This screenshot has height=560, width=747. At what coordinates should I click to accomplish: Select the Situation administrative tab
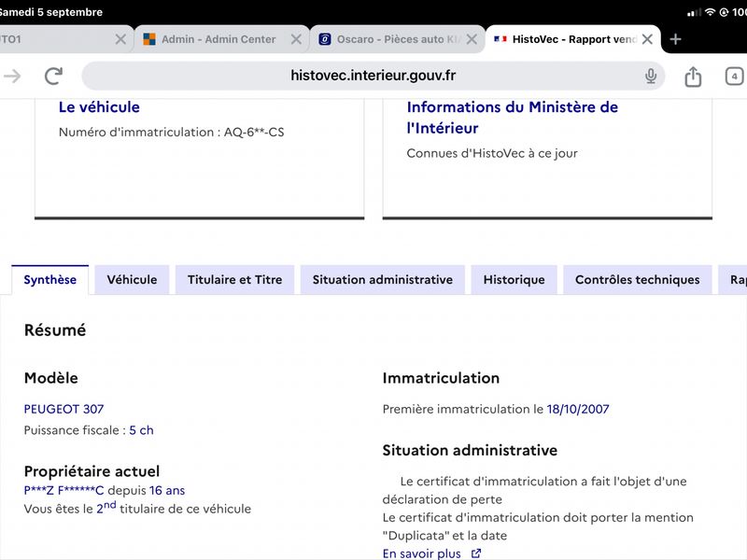383,279
